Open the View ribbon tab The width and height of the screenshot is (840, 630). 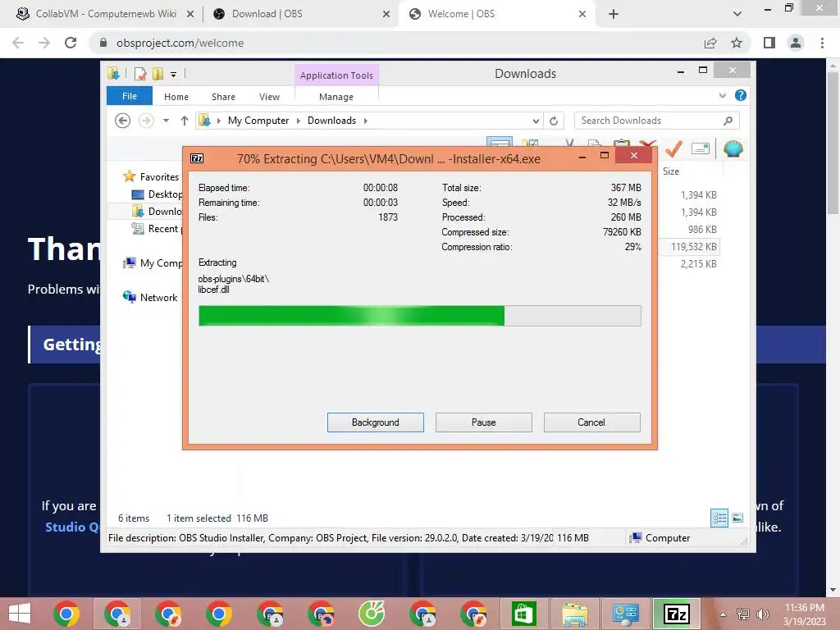coord(269,97)
